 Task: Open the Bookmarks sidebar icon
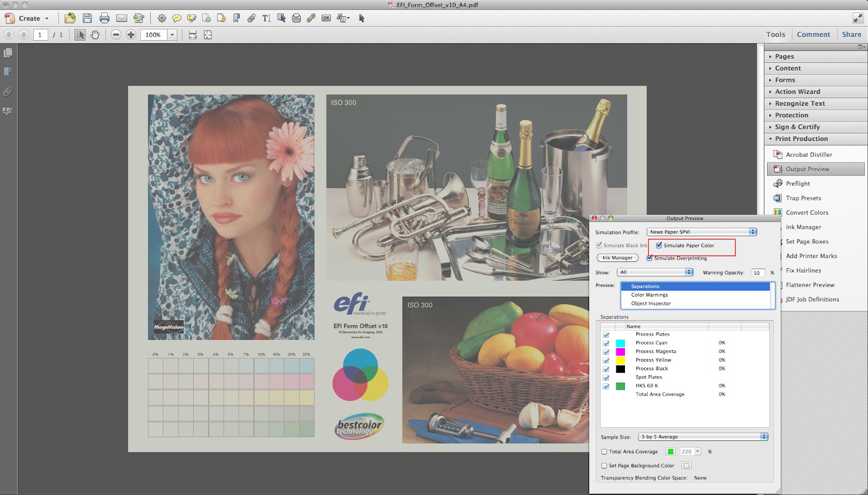(x=8, y=72)
